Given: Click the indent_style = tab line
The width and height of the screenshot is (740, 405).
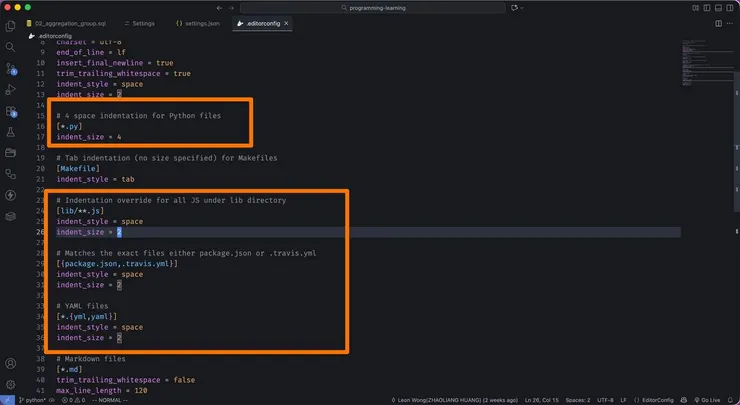Looking at the screenshot, I should click(x=95, y=179).
